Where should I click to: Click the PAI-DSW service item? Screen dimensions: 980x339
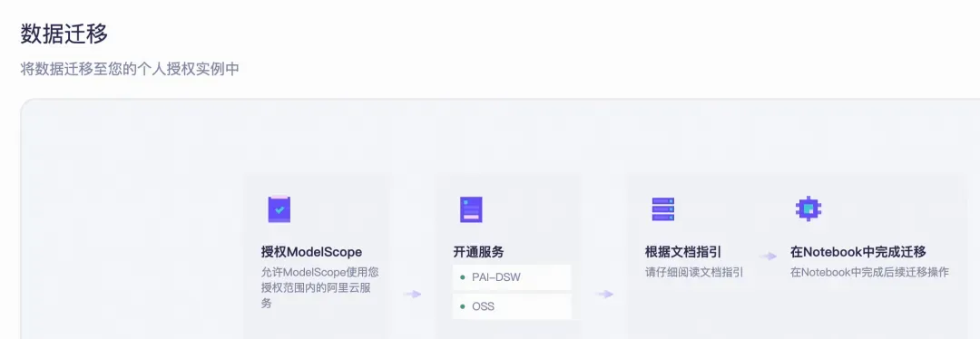pyautogui.click(x=512, y=277)
